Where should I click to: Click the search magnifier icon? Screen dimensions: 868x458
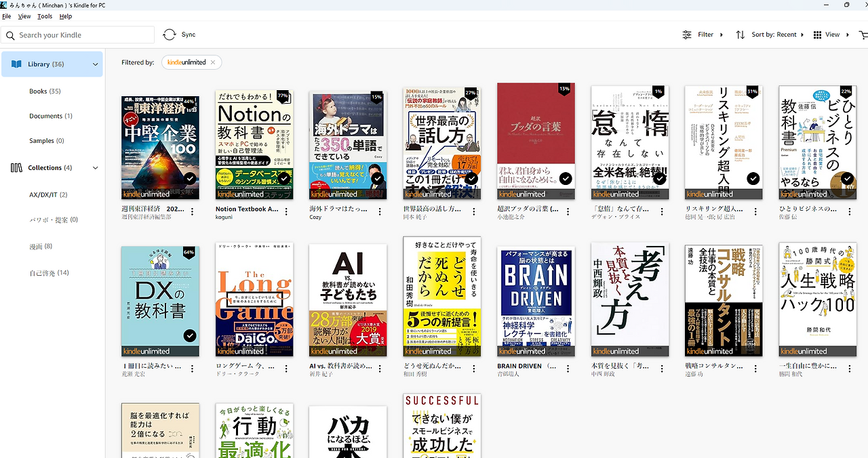pos(10,35)
